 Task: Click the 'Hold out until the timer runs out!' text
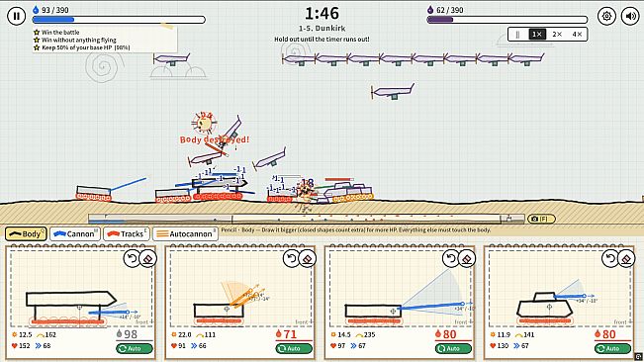pos(322,39)
